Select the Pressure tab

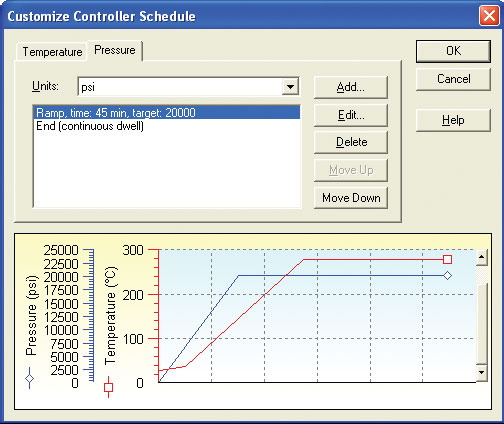pos(115,50)
